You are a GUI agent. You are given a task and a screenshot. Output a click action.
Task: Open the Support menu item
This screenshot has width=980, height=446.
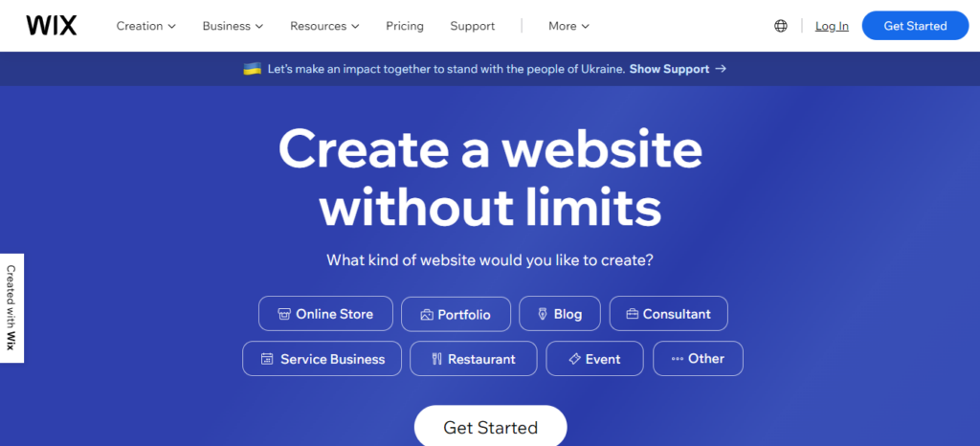click(x=473, y=26)
